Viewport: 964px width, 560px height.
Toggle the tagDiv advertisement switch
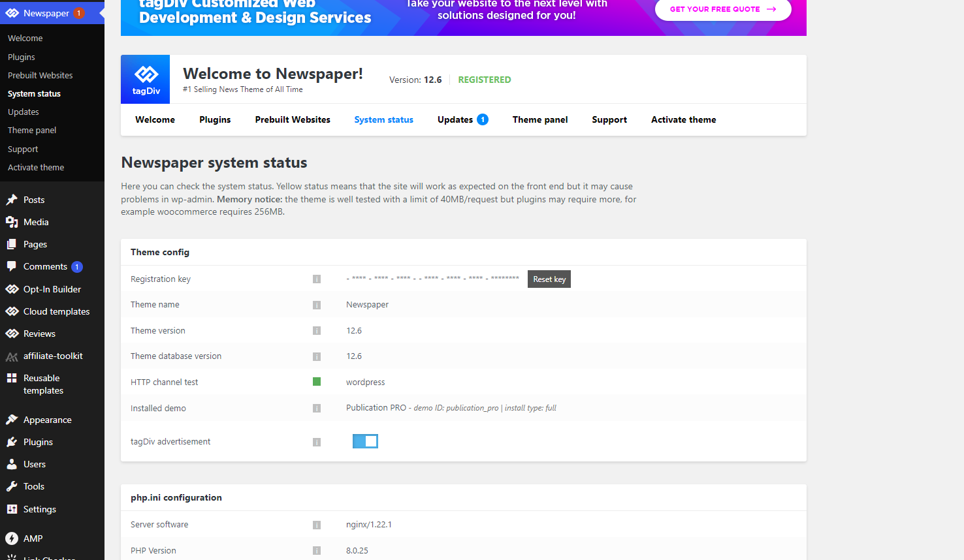365,441
